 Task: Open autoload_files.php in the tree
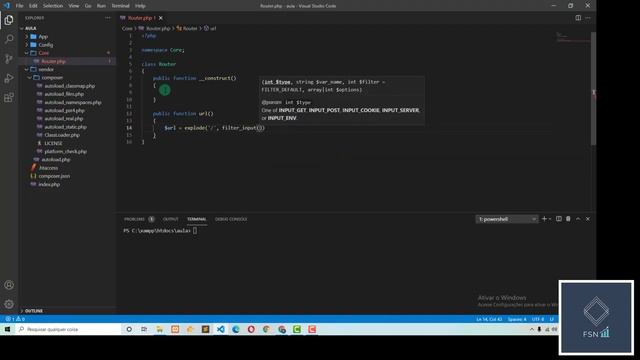(64, 94)
